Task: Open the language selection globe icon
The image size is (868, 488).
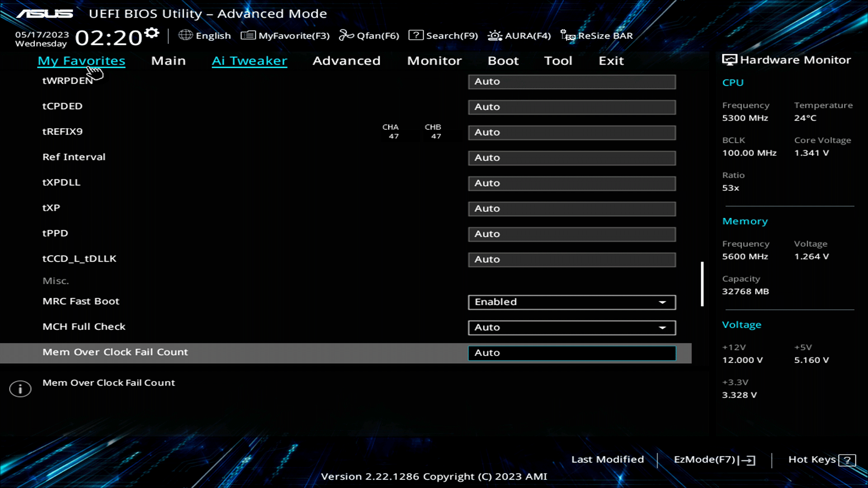Action: tap(185, 35)
